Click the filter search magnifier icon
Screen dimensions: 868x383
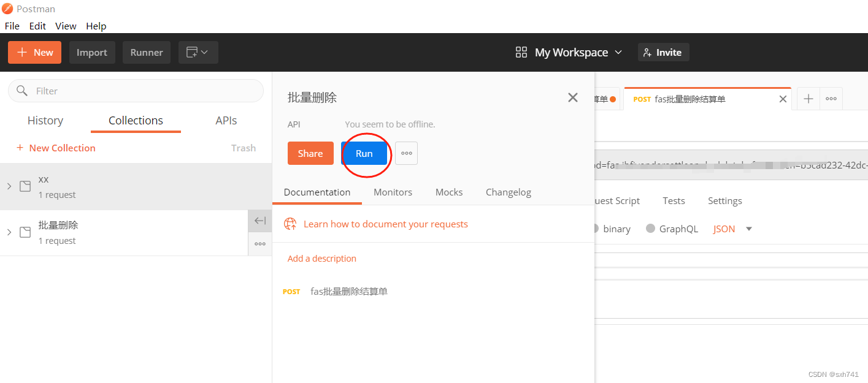point(22,91)
